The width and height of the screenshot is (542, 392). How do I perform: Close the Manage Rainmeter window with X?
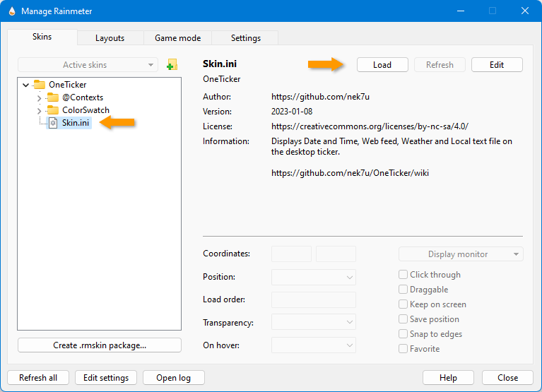pyautogui.click(x=525, y=11)
